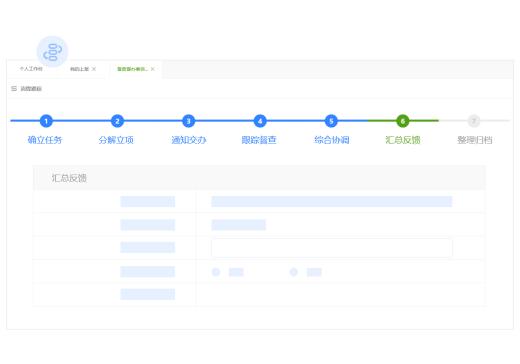
Task: Select step 3 circle 通知交办
Action: click(189, 121)
